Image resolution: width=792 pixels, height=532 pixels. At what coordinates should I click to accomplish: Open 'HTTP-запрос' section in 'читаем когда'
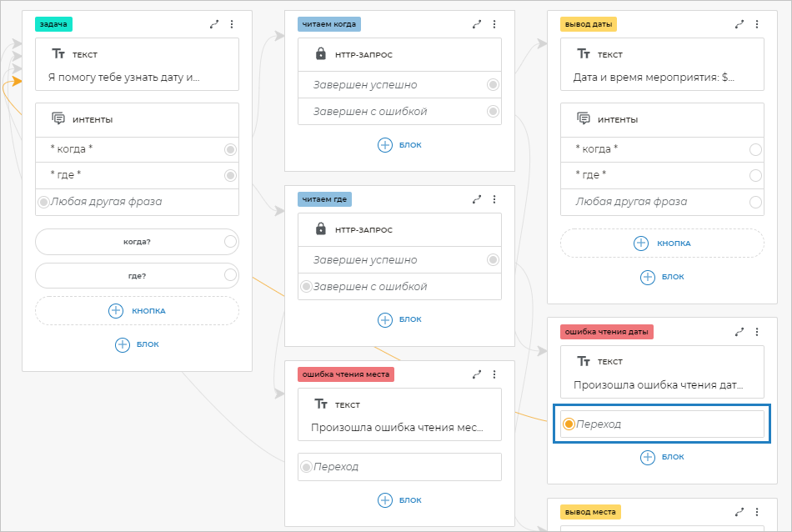tap(363, 54)
